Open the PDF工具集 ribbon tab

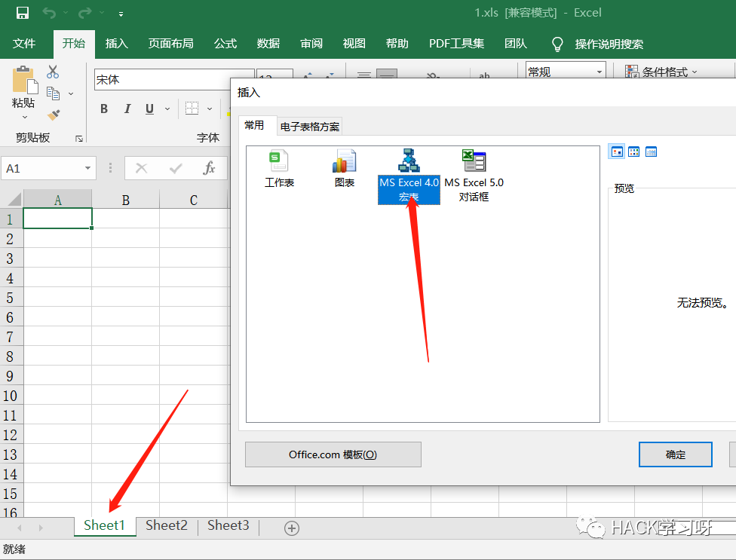pos(456,44)
